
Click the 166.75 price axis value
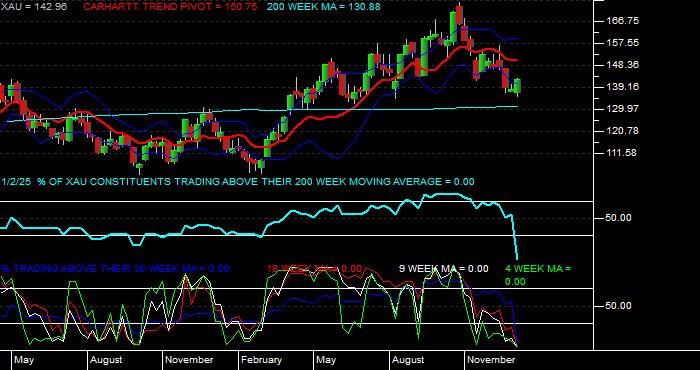click(x=622, y=21)
